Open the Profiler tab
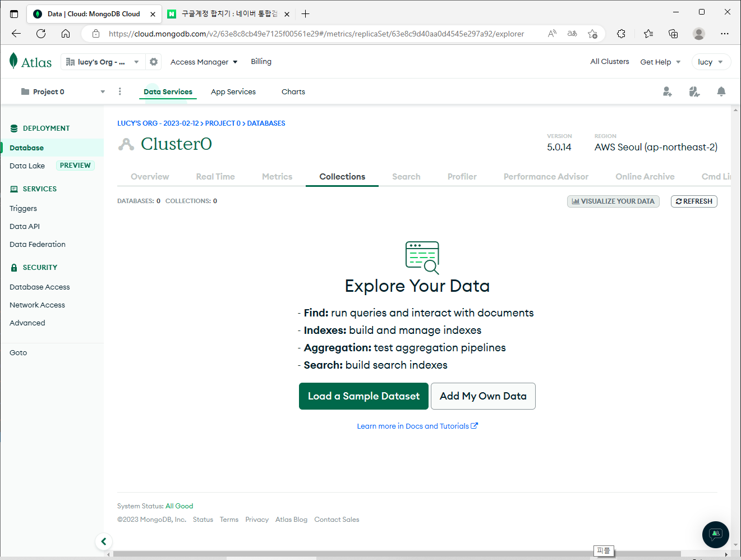The image size is (741, 560). click(x=462, y=176)
